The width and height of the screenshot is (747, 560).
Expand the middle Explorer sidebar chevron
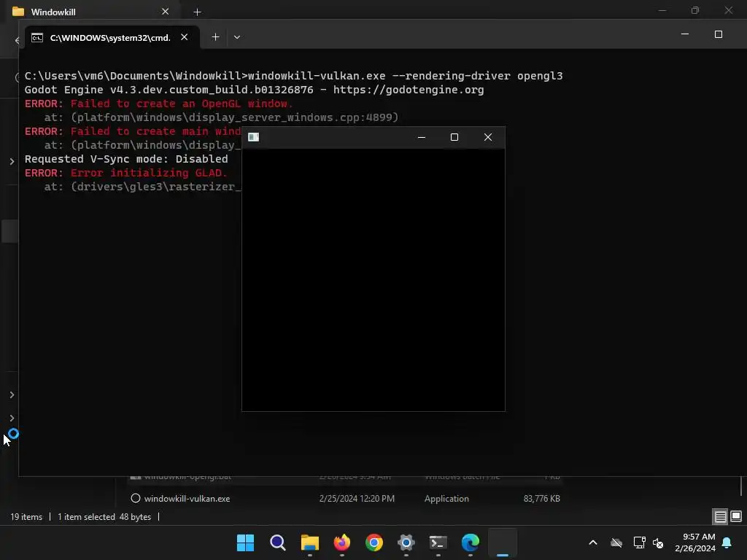point(12,394)
